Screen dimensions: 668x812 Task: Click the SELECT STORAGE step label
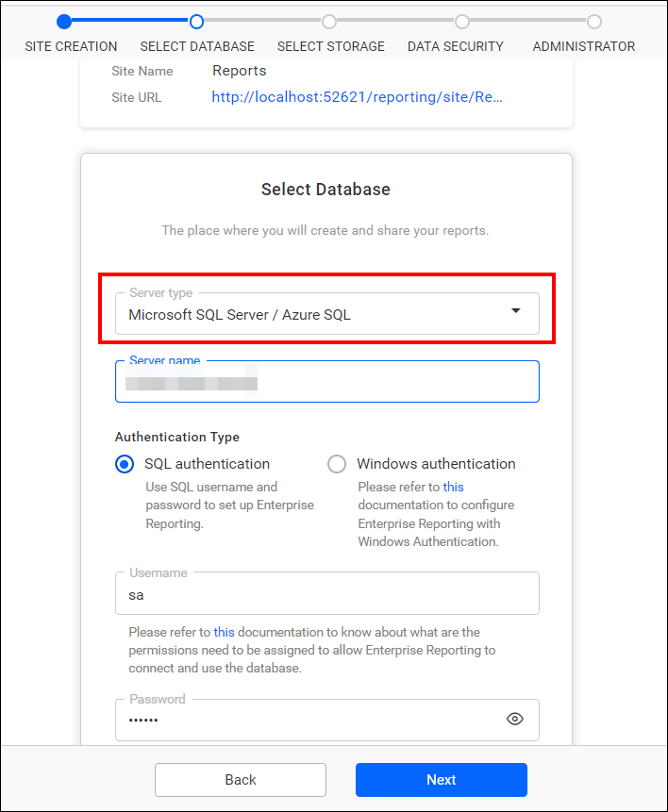tap(331, 46)
